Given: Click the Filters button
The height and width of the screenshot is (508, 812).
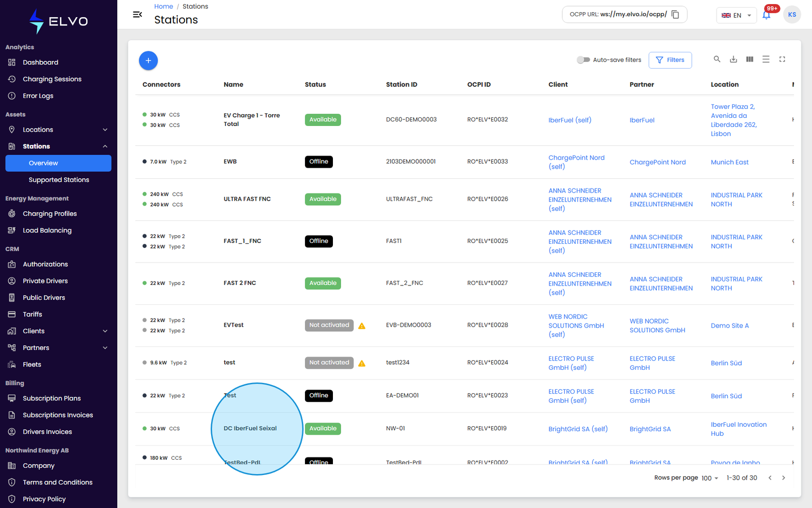Looking at the screenshot, I should [x=670, y=60].
